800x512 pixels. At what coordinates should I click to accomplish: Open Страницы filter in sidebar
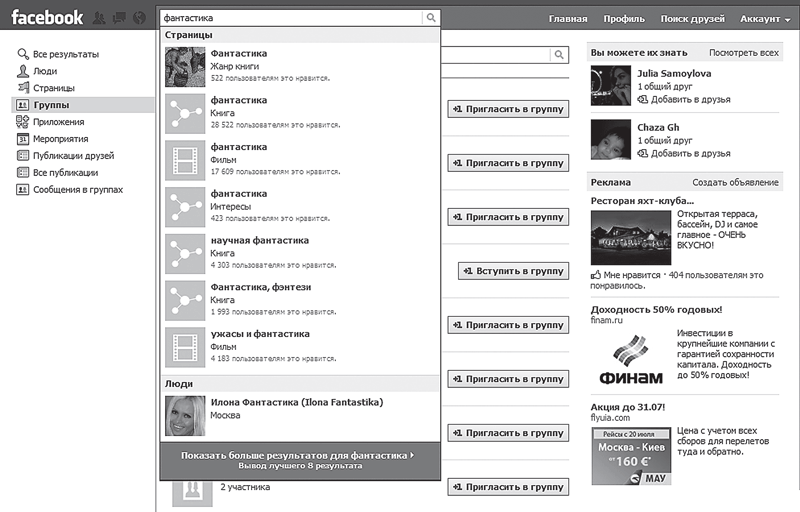(x=53, y=88)
